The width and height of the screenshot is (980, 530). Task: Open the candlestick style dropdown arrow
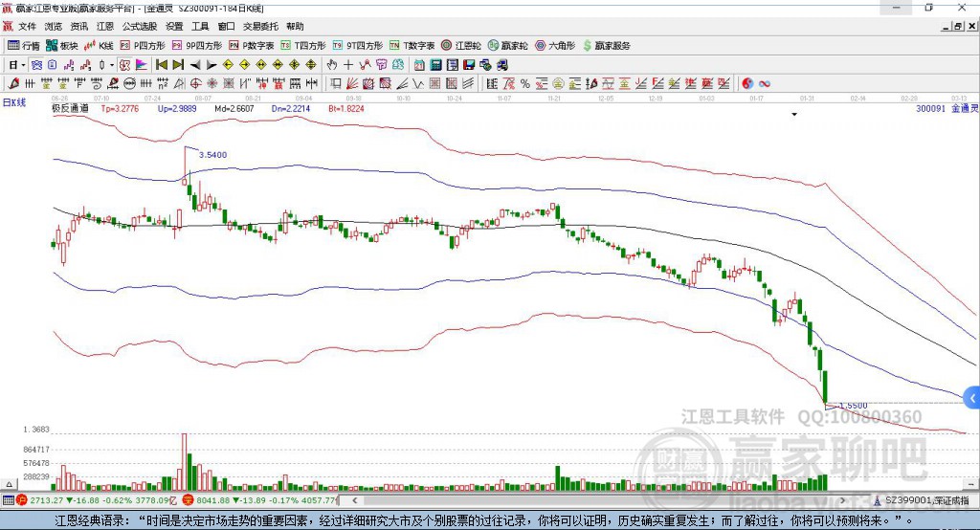(112, 65)
